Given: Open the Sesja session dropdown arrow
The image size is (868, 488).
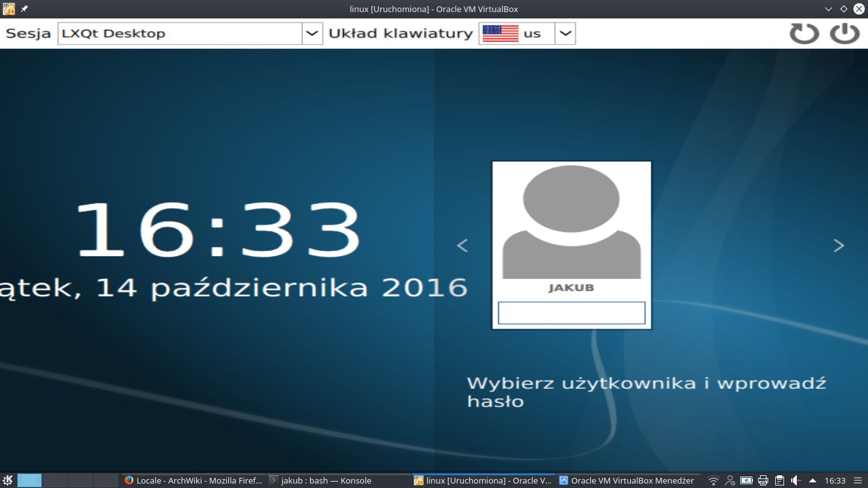Looking at the screenshot, I should [311, 34].
